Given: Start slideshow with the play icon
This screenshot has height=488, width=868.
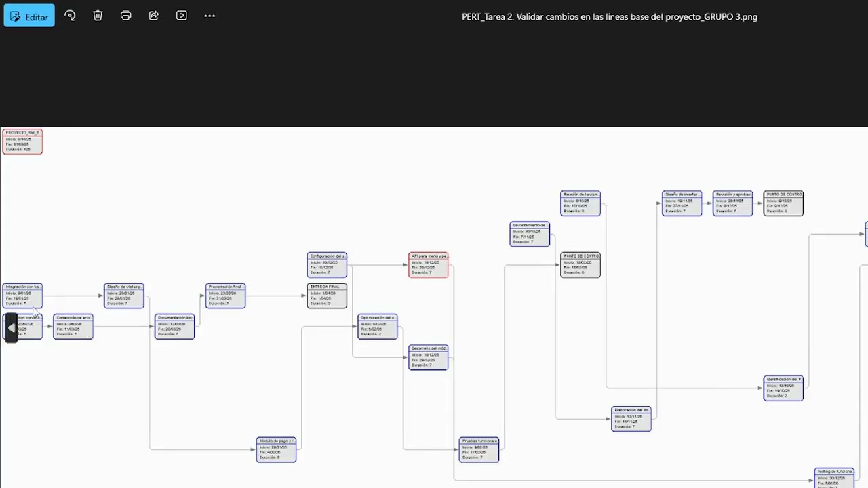Looking at the screenshot, I should pyautogui.click(x=182, y=16).
